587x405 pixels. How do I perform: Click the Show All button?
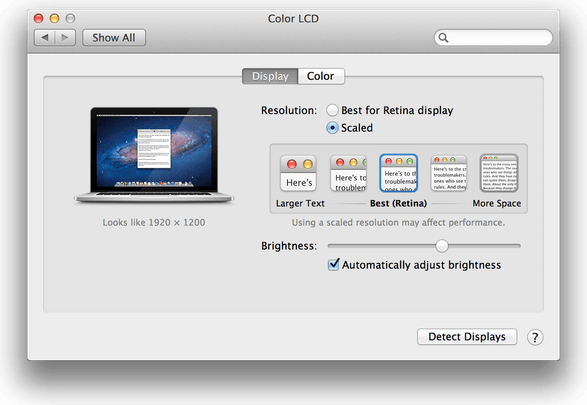point(114,37)
